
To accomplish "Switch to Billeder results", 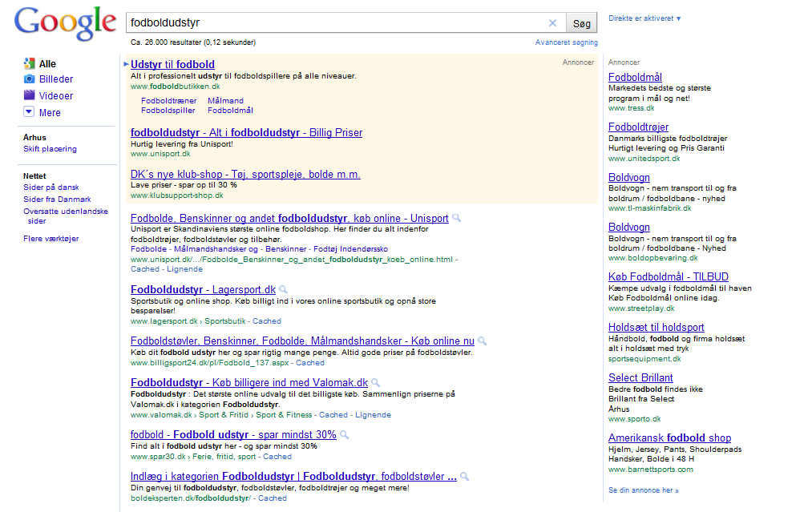I will pyautogui.click(x=56, y=79).
